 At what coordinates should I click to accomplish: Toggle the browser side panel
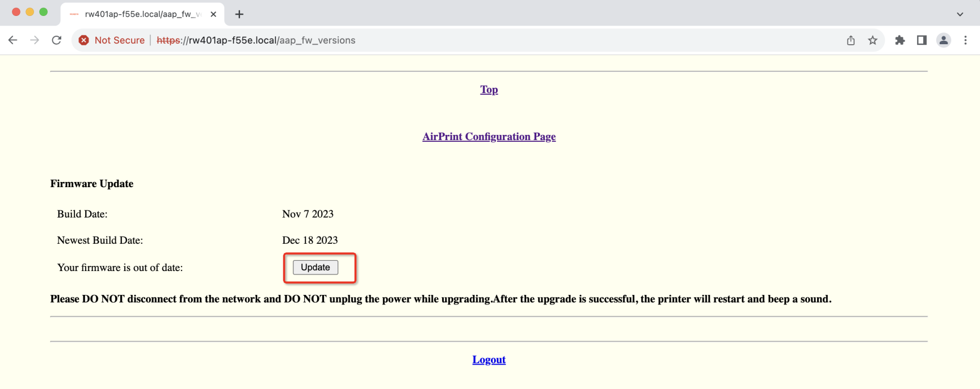[x=922, y=40]
